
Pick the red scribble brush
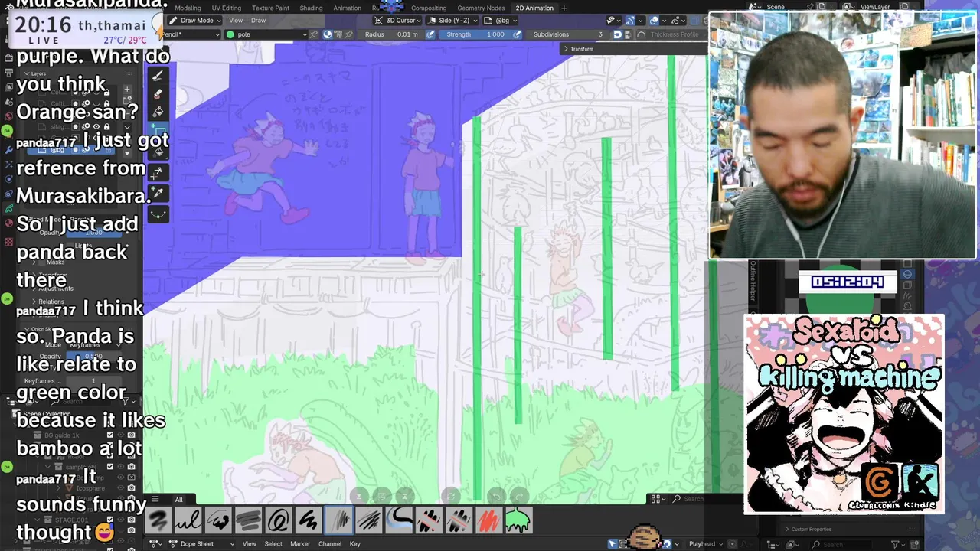(488, 521)
